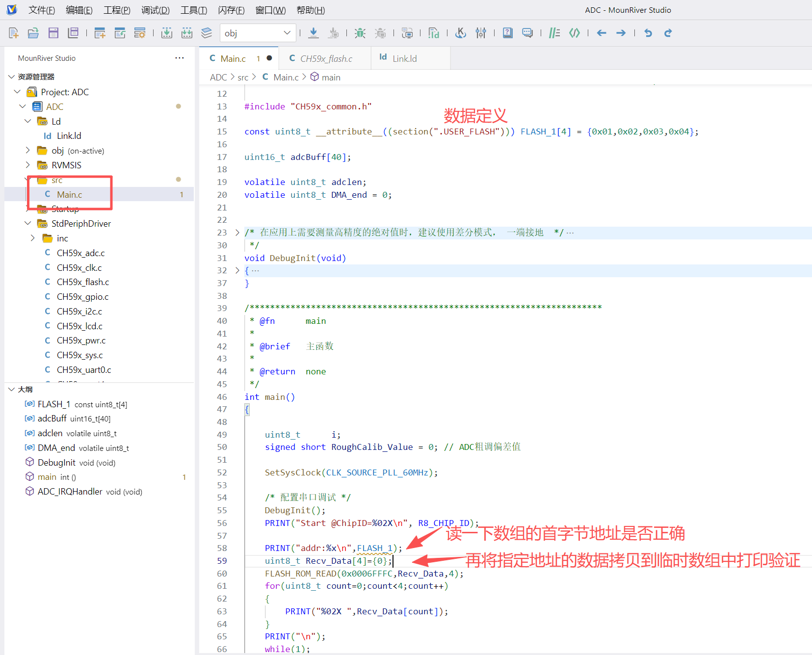Click the blue download arrow icon
Viewport: 812px width, 655px height.
pyautogui.click(x=314, y=33)
